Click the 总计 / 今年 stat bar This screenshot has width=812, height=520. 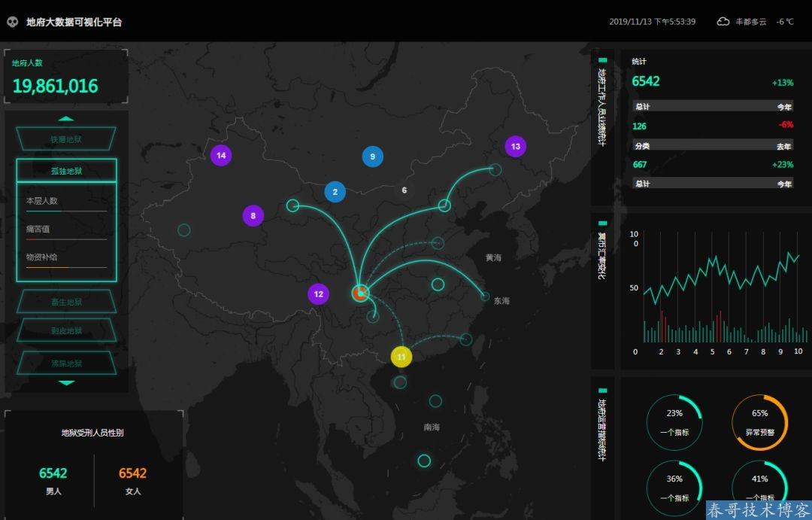click(711, 106)
